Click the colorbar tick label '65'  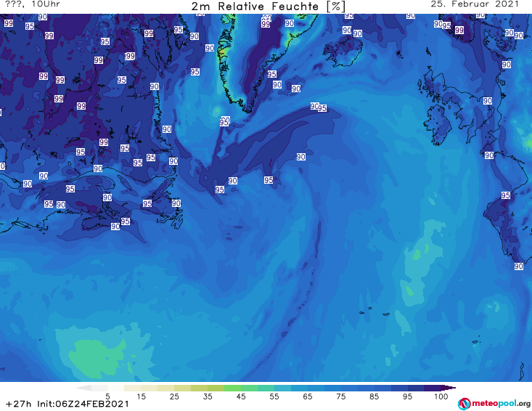pos(308,396)
